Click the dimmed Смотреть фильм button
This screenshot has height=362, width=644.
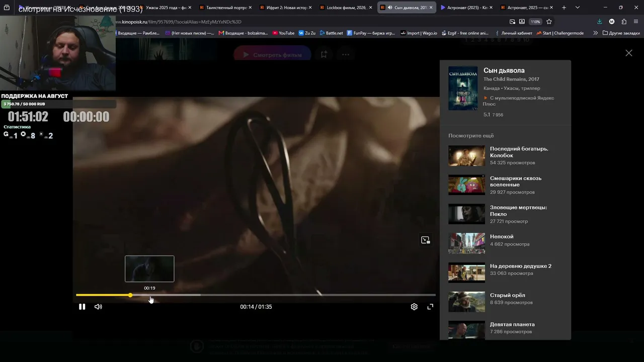click(272, 55)
